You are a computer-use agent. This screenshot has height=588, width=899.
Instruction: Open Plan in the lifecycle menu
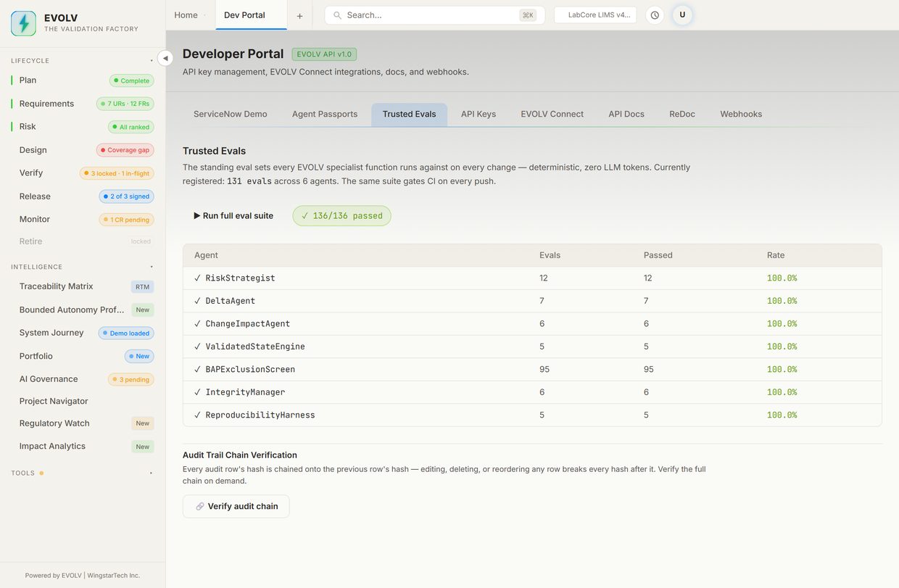pyautogui.click(x=83, y=80)
